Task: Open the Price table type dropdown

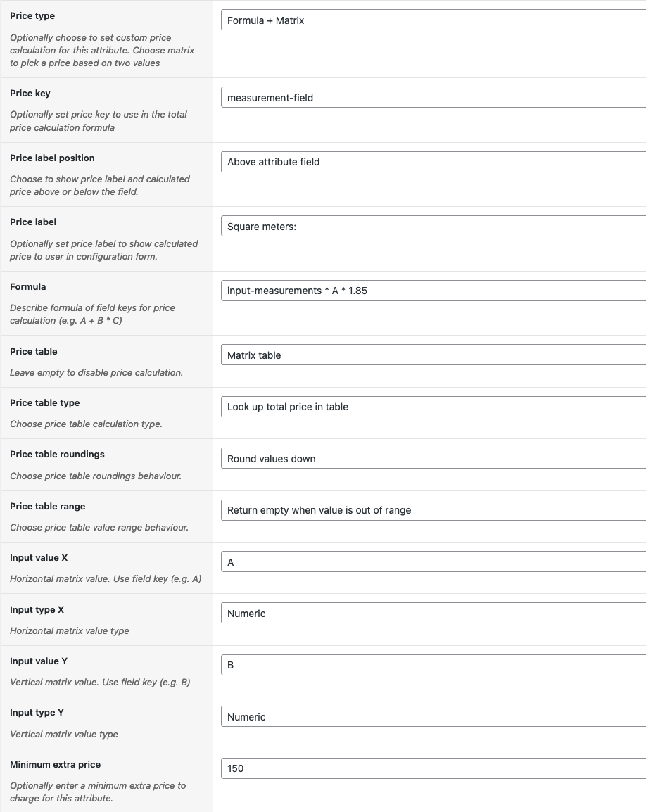Action: (433, 407)
